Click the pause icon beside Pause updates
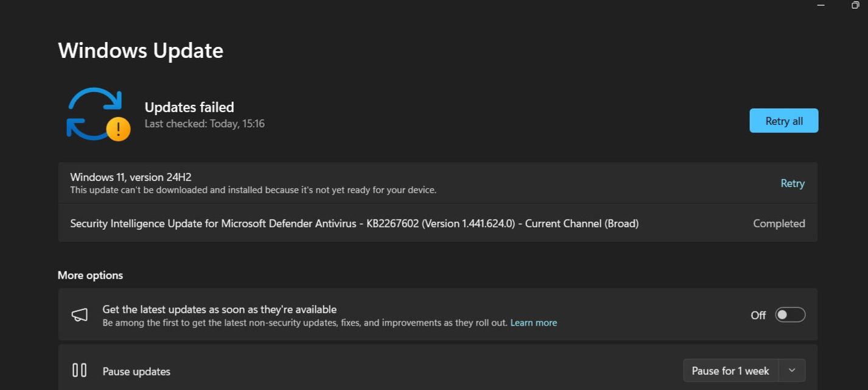 80,370
